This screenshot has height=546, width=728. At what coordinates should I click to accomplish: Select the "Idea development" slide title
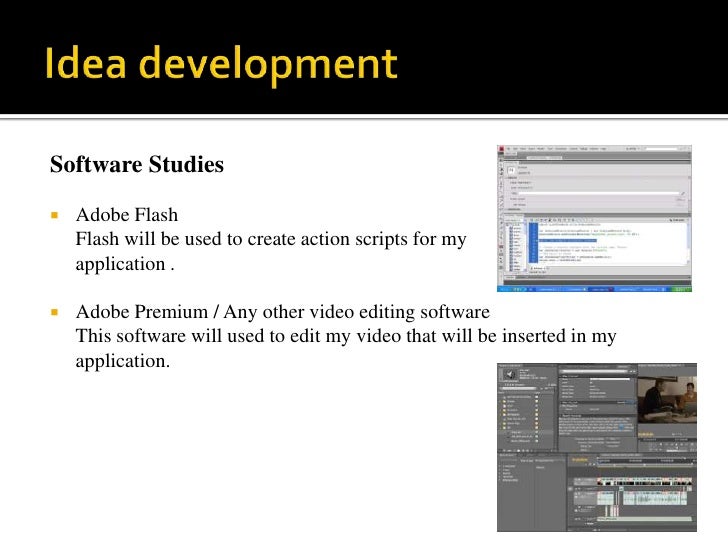[221, 64]
